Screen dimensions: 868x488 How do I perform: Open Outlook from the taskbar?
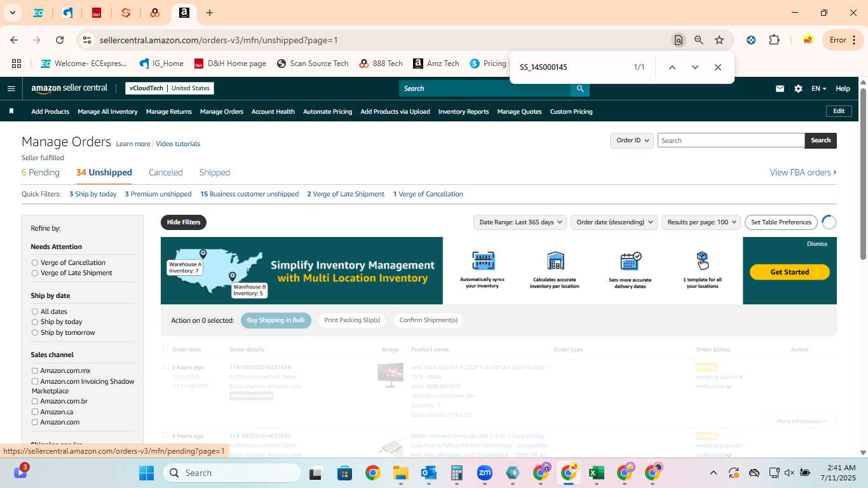[x=428, y=473]
